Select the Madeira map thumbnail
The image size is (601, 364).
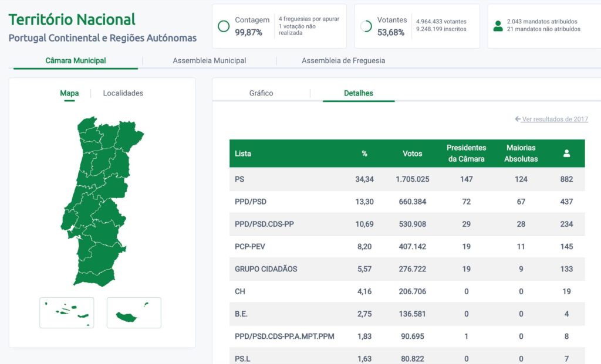tap(133, 312)
